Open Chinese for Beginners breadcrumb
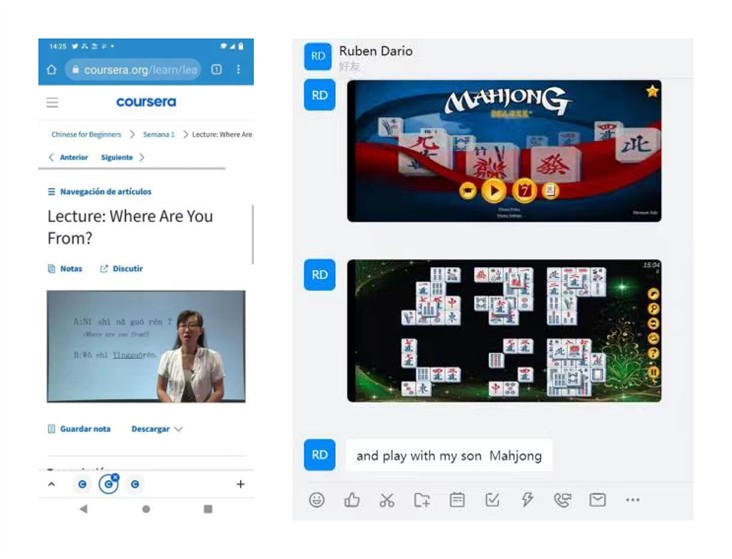The height and width of the screenshot is (559, 732). coord(86,134)
